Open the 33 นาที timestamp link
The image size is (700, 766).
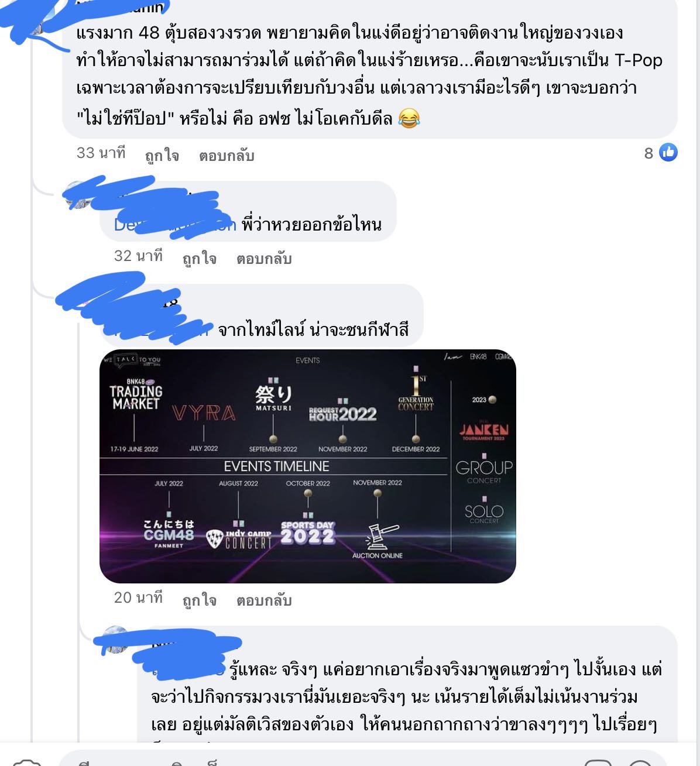tap(101, 153)
